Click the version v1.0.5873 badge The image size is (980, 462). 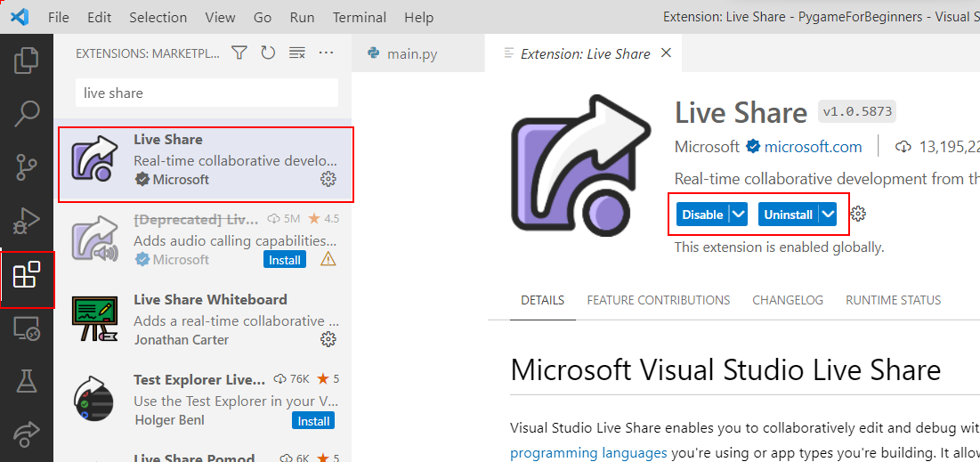tap(857, 112)
